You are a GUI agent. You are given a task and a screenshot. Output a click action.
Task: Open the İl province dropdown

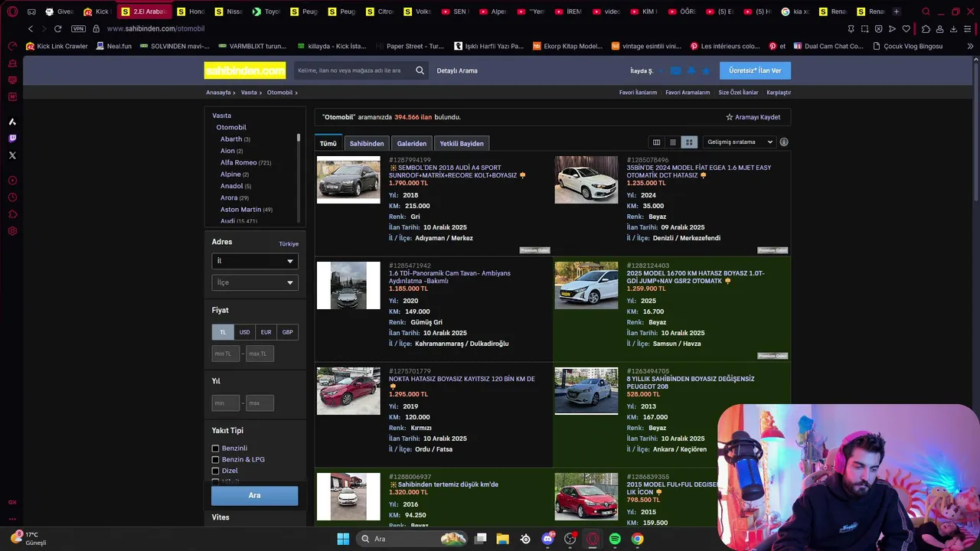click(x=255, y=261)
